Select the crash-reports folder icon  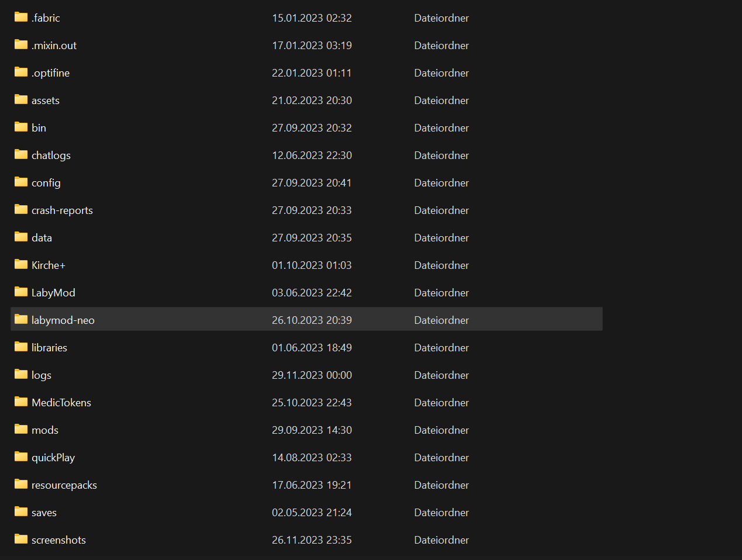pos(21,210)
